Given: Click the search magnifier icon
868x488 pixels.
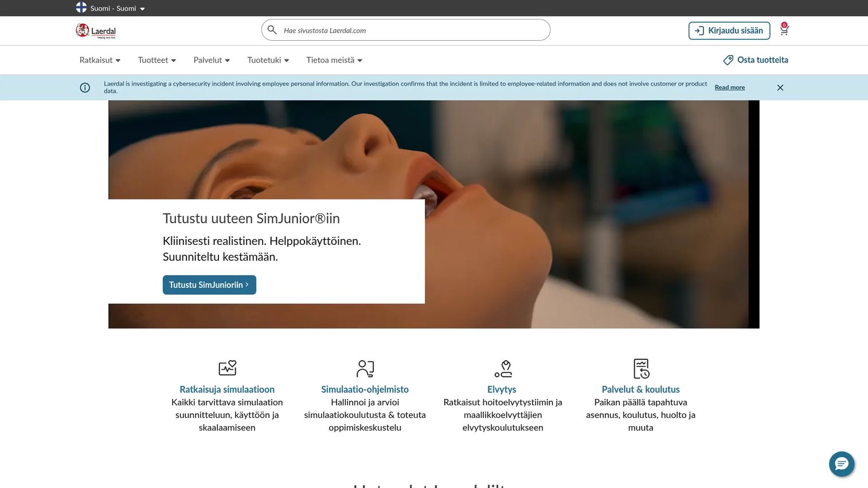Looking at the screenshot, I should tap(272, 30).
